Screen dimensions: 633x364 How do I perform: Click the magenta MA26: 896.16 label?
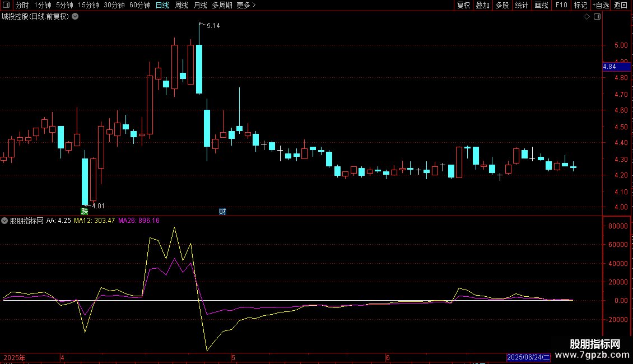(139, 221)
